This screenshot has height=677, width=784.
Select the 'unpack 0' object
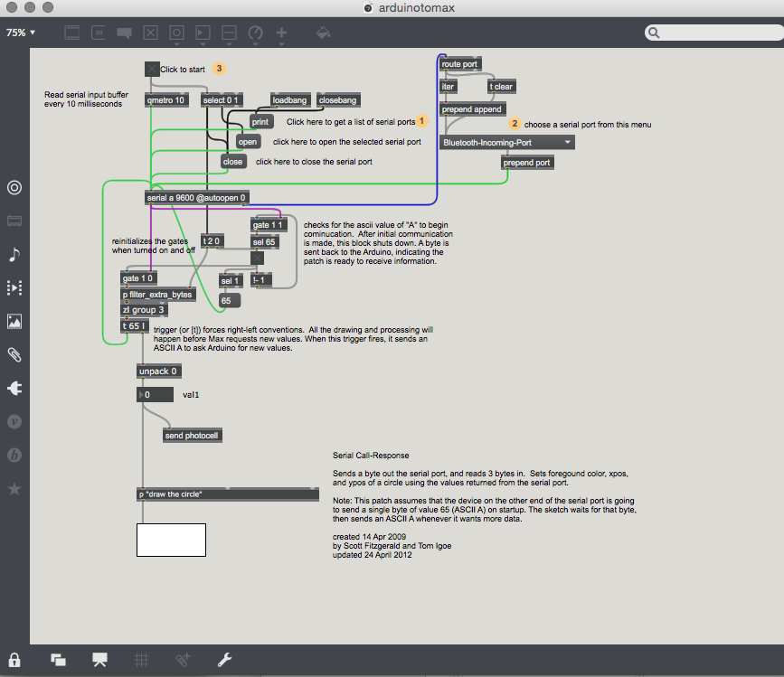[159, 371]
